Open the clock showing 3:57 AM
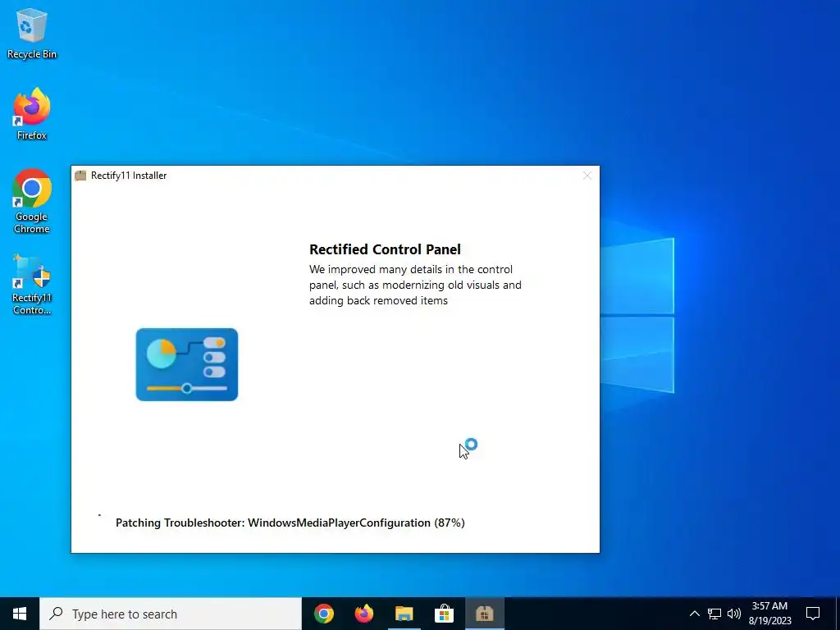 coord(769,614)
